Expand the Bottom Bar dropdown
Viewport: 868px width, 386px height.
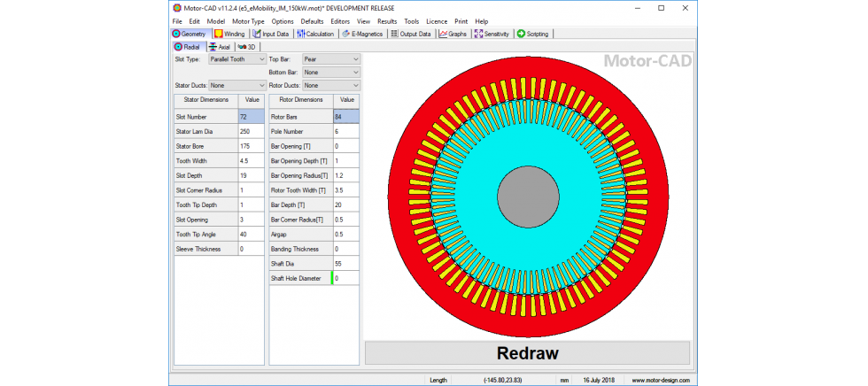(x=331, y=72)
